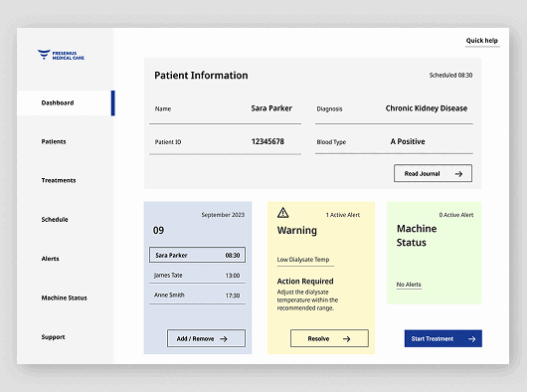This screenshot has height=392, width=533.
Task: Click the Low Dialysate Temp alert text
Action: point(303,260)
